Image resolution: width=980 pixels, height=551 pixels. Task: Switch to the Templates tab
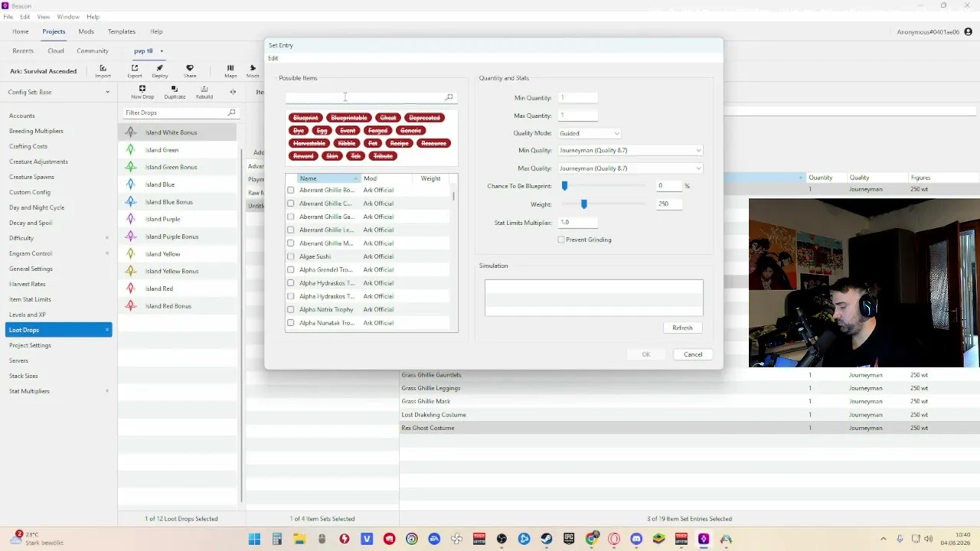pyautogui.click(x=122, y=31)
